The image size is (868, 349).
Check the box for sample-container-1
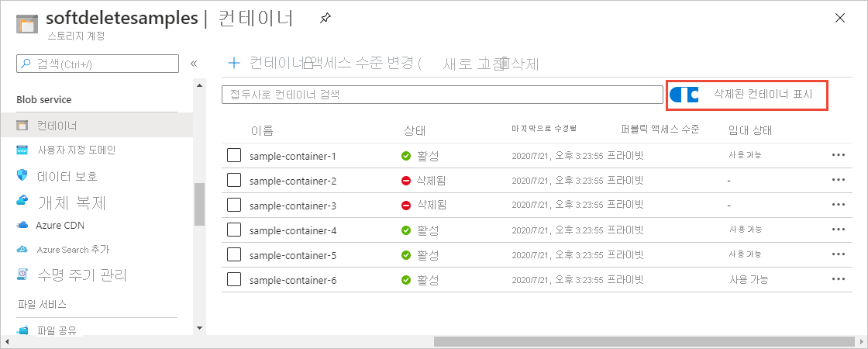pyautogui.click(x=234, y=155)
